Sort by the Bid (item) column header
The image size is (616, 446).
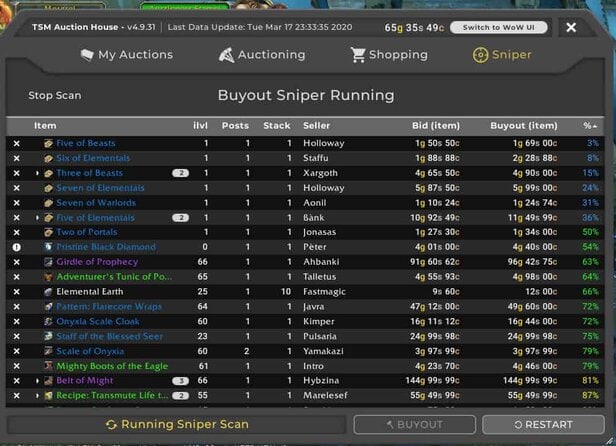tap(436, 126)
